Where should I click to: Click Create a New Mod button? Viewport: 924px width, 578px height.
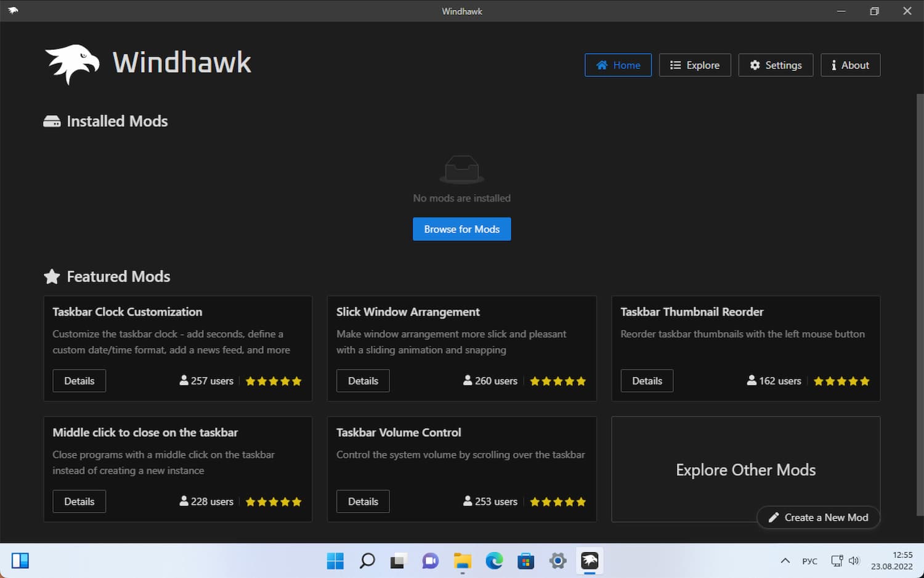tap(819, 518)
